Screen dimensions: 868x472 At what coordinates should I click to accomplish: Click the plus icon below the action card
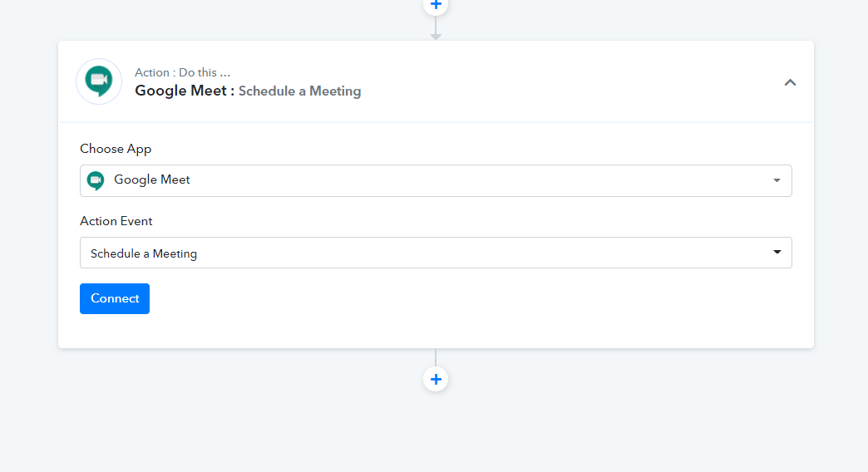[x=436, y=379]
